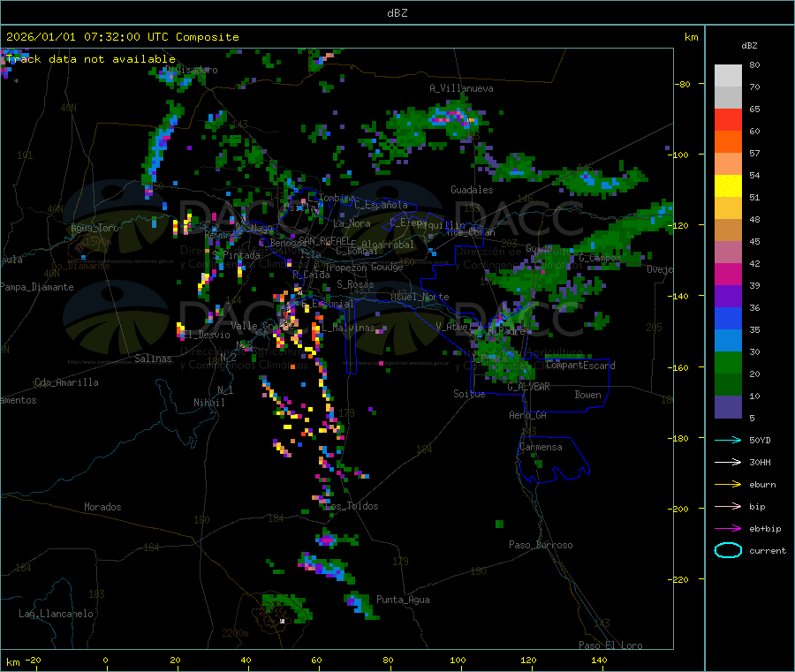Image resolution: width=795 pixels, height=672 pixels.
Task: Click the Carmensa map label
Action: click(541, 447)
